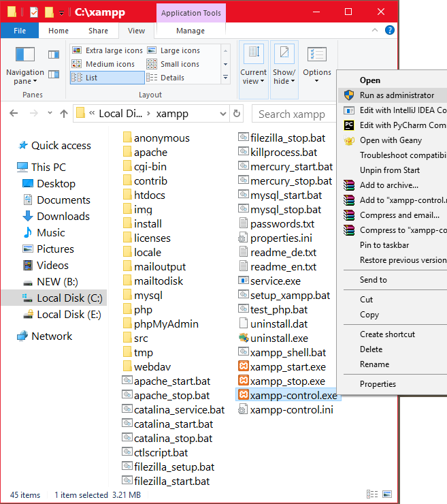
Task: Open Network in navigation pane
Action: click(52, 336)
